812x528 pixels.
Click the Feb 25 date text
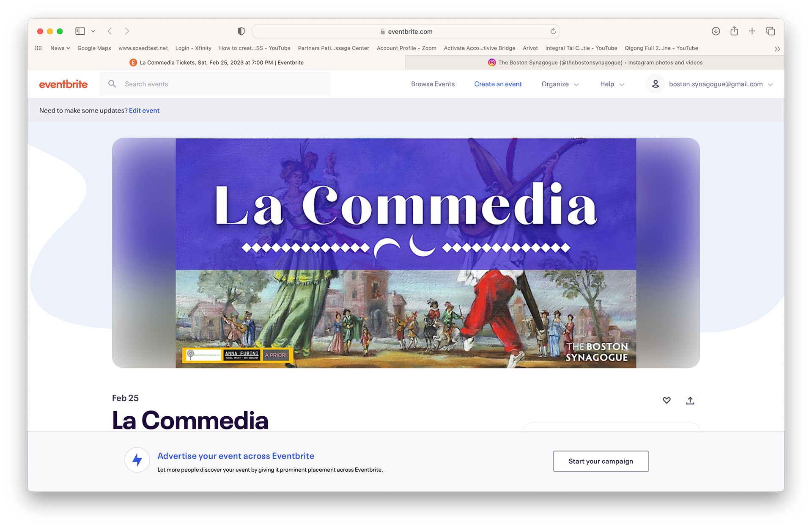coord(125,398)
